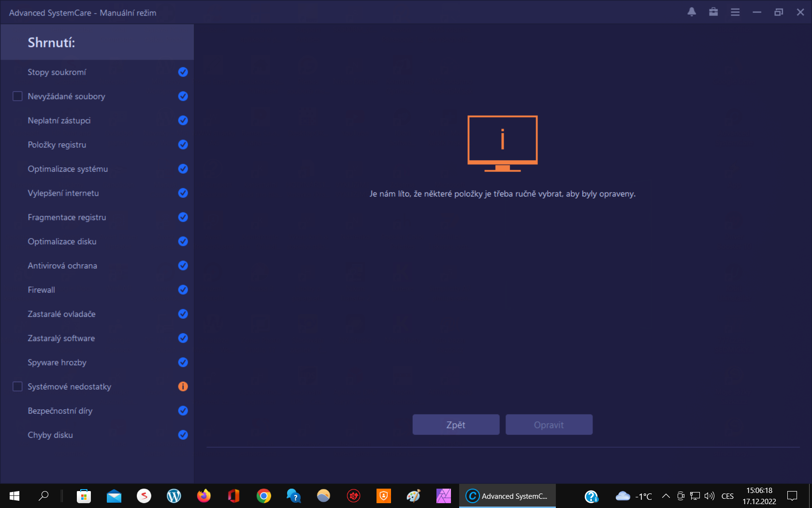Open the chat bubble help app in taskbar

[294, 496]
